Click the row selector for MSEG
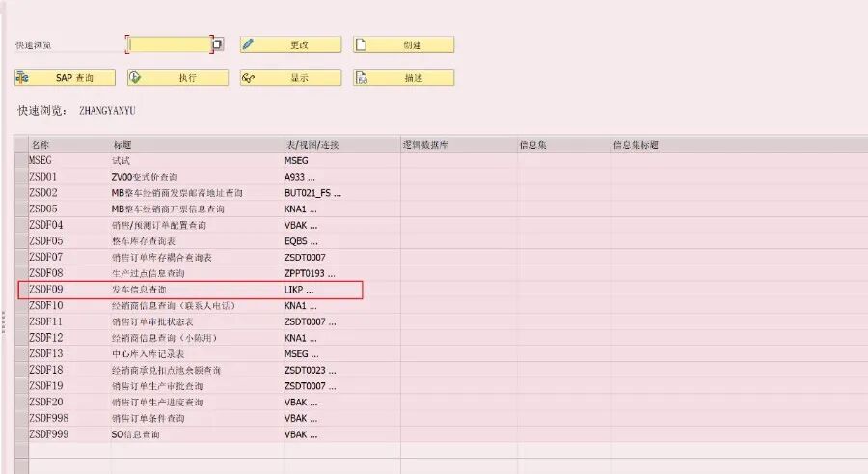Image resolution: width=868 pixels, height=474 pixels. 21,161
